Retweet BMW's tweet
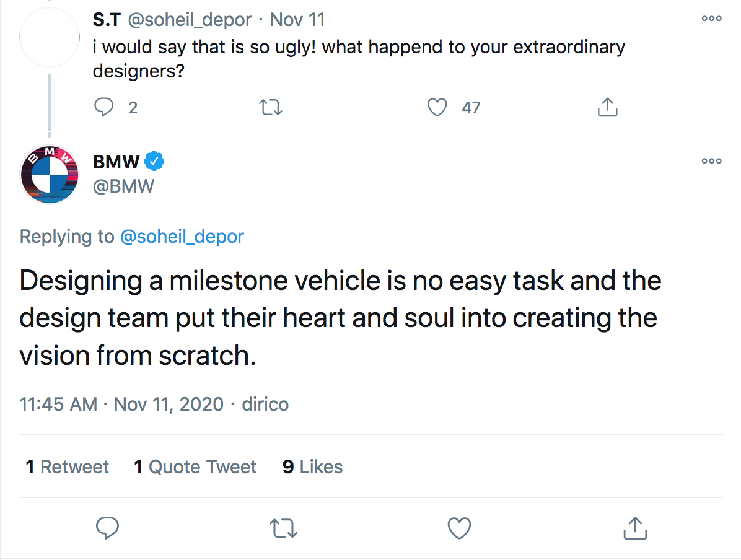 pos(284,528)
